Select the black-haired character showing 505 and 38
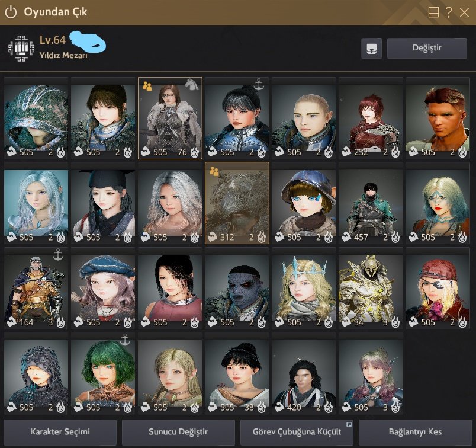The image size is (476, 448). coord(237,373)
